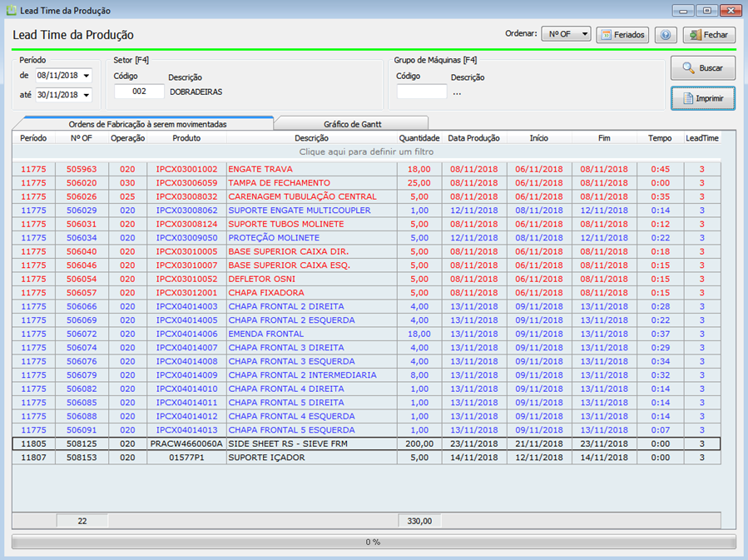The image size is (748, 560).
Task: Expand the 'até' end date picker
Action: tap(87, 96)
